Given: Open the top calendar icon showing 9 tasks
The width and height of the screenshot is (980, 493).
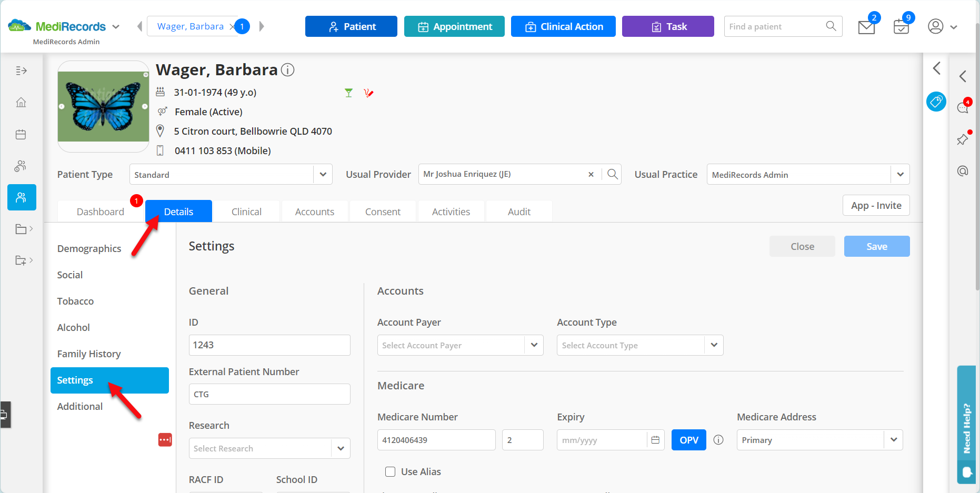Looking at the screenshot, I should pos(901,26).
